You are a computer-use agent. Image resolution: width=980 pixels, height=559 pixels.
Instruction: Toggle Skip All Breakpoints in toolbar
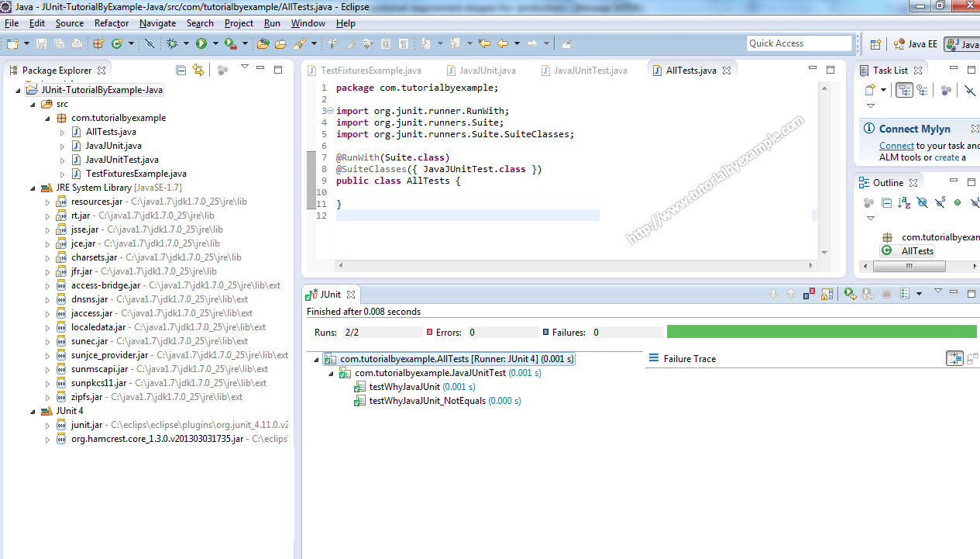(x=150, y=43)
